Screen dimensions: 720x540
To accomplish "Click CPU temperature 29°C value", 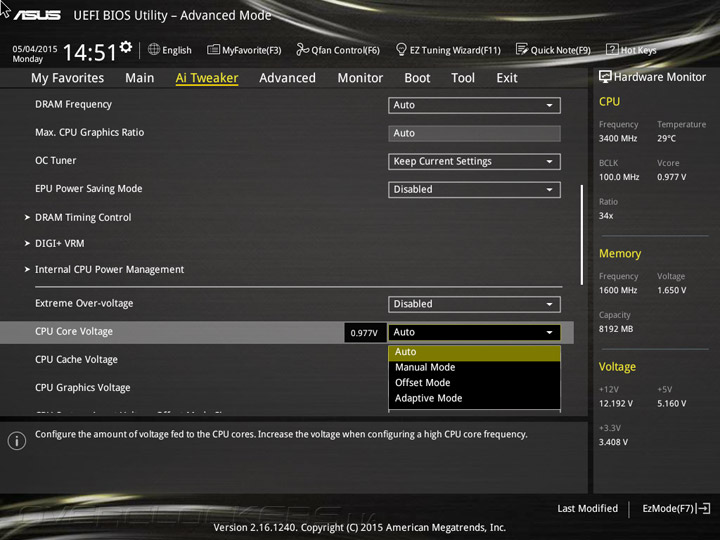I will (666, 139).
